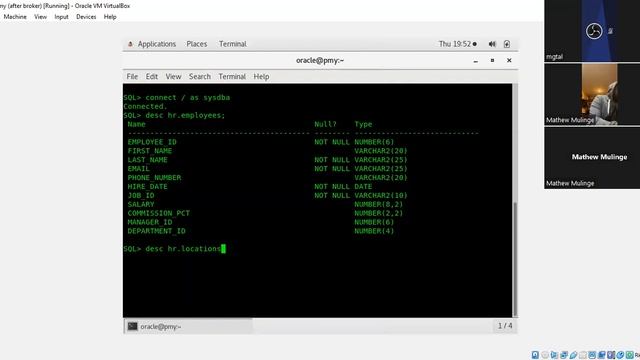This screenshot has height=360, width=640.
Task: Open the VirtualBox Help menu
Action: point(110,17)
